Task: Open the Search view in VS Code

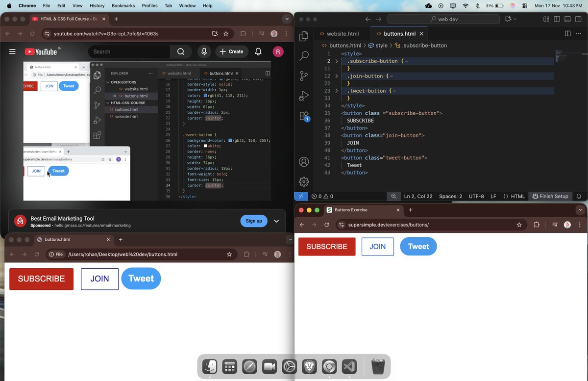Action: pyautogui.click(x=304, y=55)
